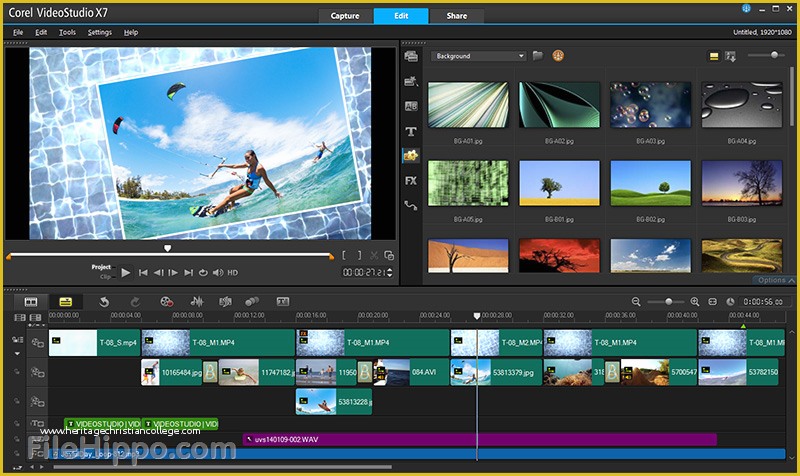Click the project duration clock icon

pyautogui.click(x=731, y=302)
